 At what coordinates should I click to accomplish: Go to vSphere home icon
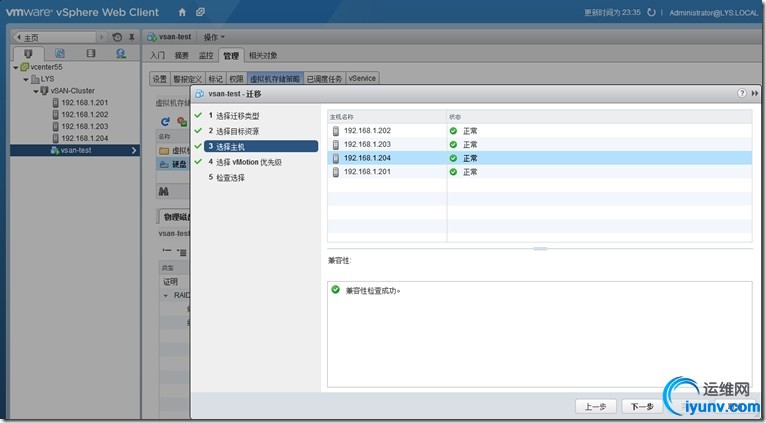coord(182,12)
